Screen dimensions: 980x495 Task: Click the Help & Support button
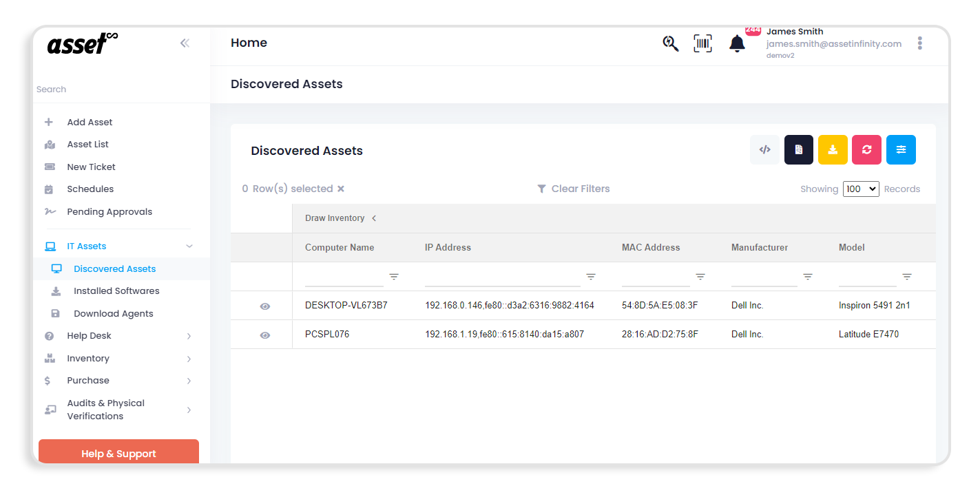click(118, 453)
